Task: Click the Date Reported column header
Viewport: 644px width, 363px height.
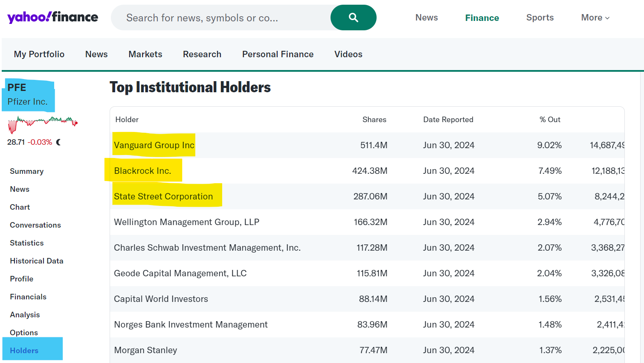Action: coord(448,120)
